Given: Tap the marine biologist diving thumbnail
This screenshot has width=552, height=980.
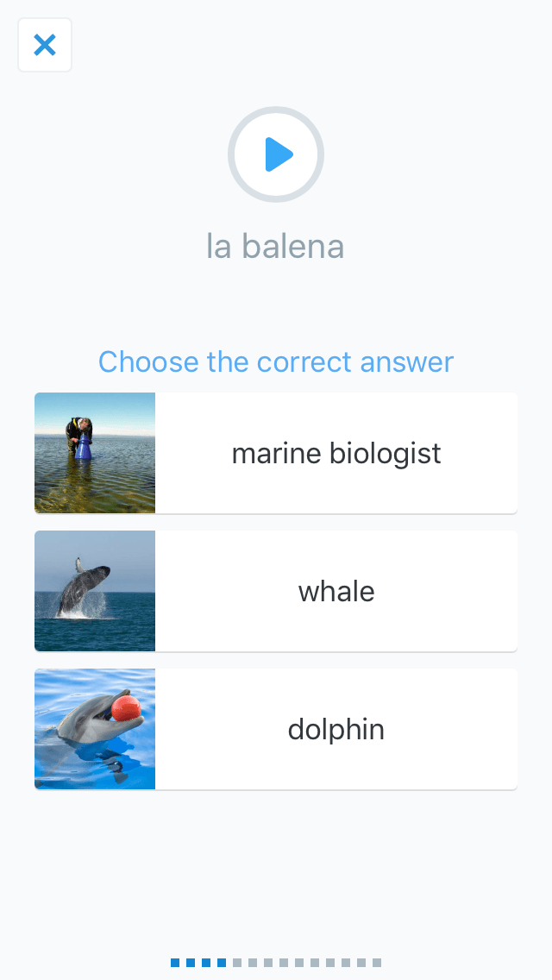Looking at the screenshot, I should (x=94, y=453).
